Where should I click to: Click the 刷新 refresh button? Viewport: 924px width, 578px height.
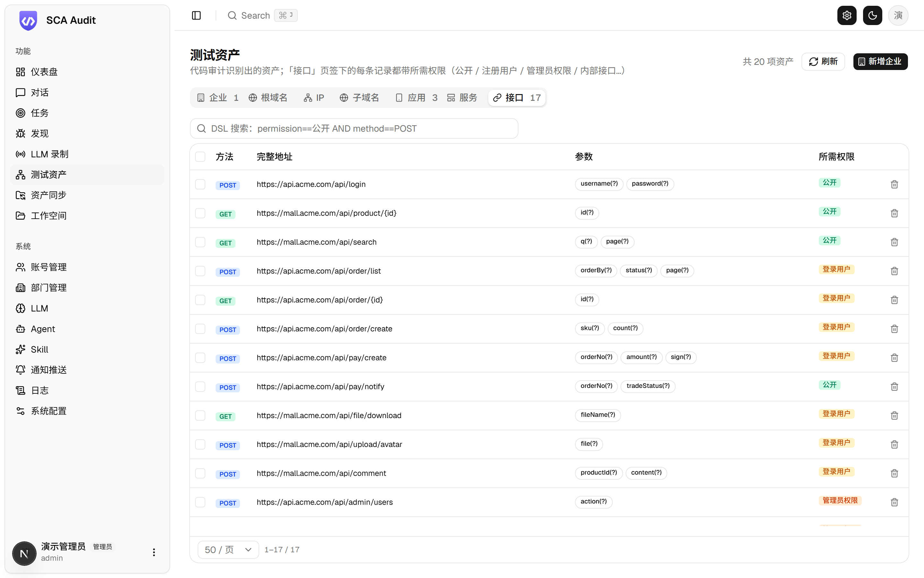[823, 62]
